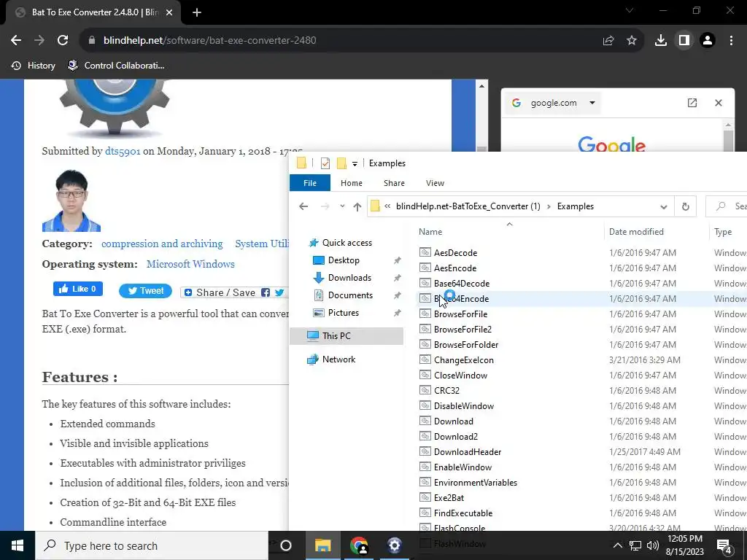Click the browser Back arrow
This screenshot has width=747, height=560.
click(x=16, y=41)
